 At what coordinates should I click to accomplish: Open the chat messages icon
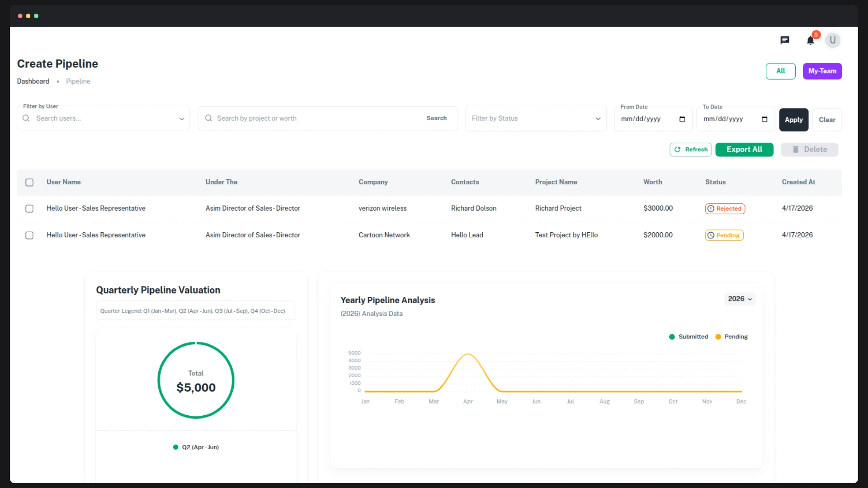[x=785, y=40]
